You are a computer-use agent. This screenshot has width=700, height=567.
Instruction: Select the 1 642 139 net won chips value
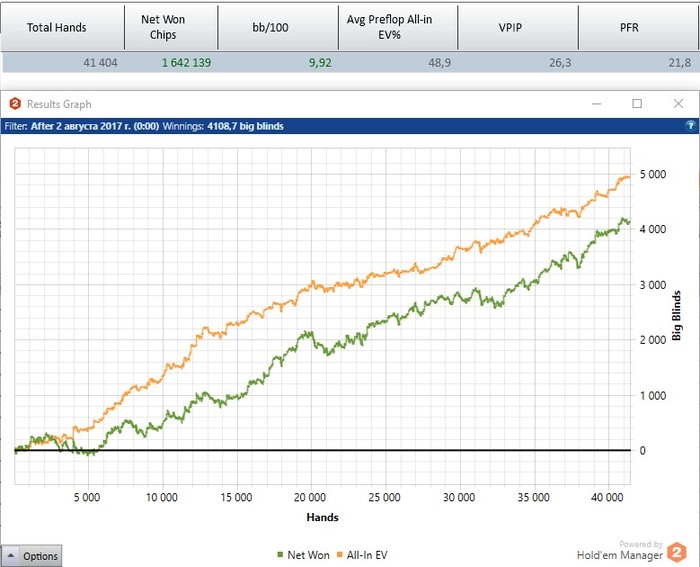click(186, 63)
